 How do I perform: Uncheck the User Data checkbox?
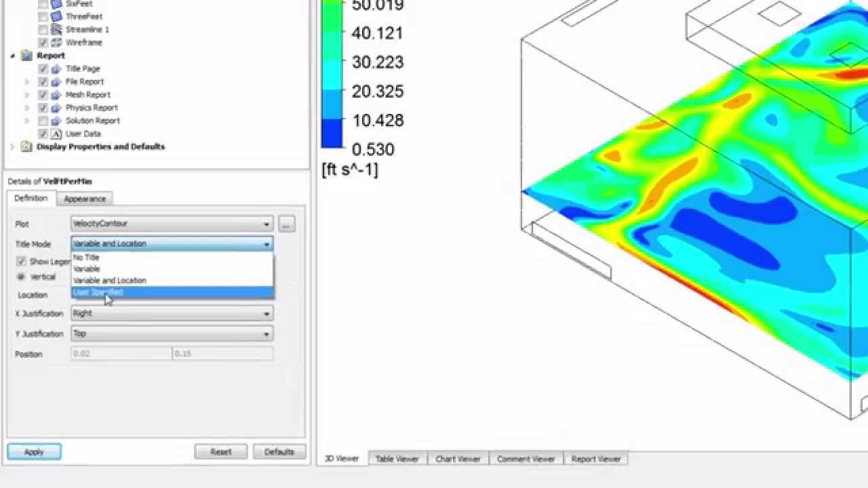[43, 134]
